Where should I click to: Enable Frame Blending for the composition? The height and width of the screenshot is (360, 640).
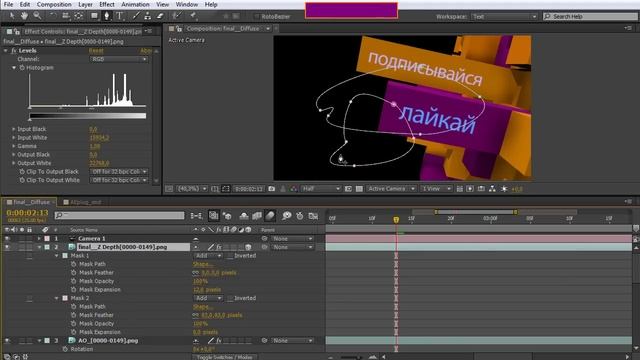pyautogui.click(x=257, y=216)
